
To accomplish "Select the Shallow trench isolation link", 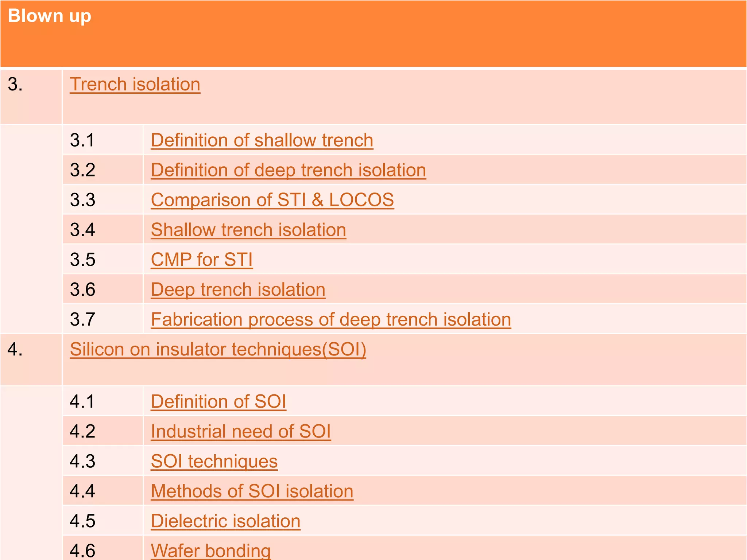I will 248,230.
